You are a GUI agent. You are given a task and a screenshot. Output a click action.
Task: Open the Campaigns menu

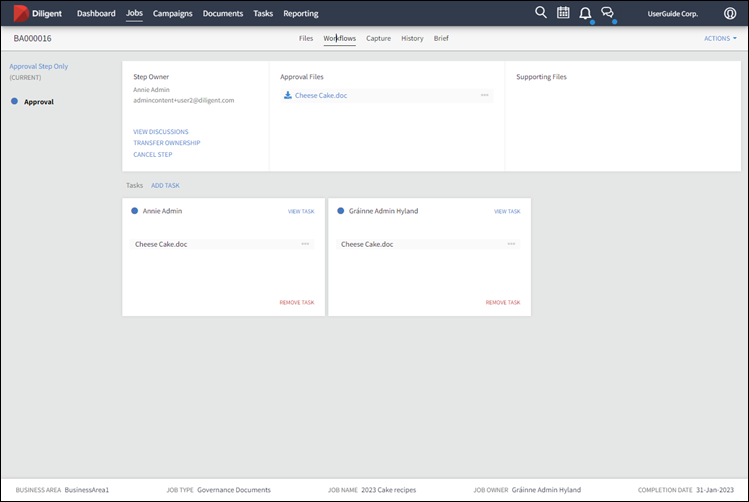[173, 14]
